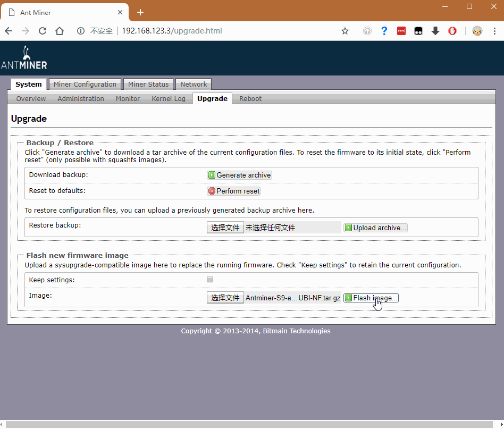Click the scrollbar right arrow
Screen dimensions: 504x429
(501, 425)
